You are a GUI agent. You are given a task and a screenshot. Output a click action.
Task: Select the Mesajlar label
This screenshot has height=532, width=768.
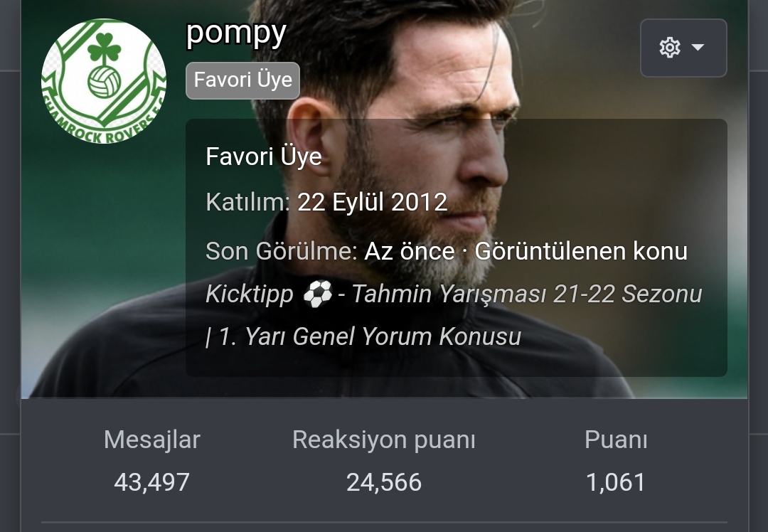[152, 440]
